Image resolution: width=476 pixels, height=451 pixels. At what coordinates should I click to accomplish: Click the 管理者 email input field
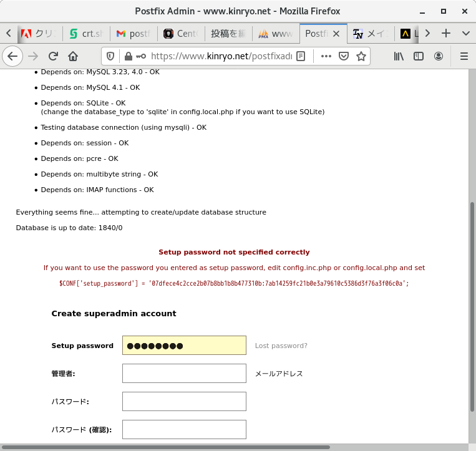tap(184, 373)
